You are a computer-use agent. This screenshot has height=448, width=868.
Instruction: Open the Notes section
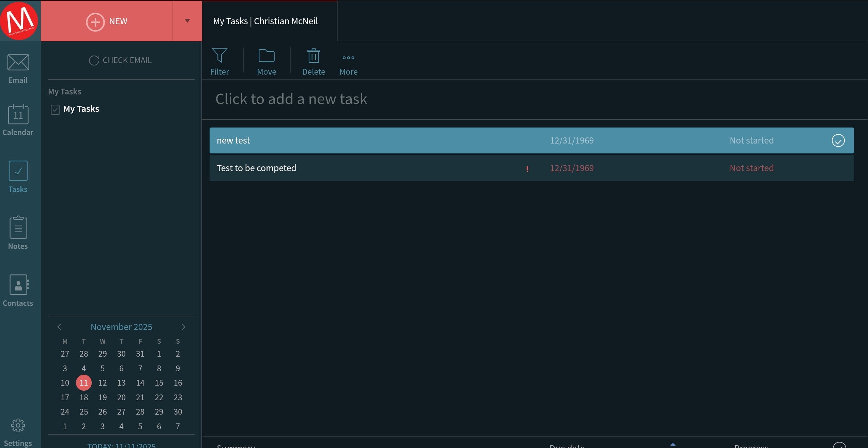(x=18, y=232)
